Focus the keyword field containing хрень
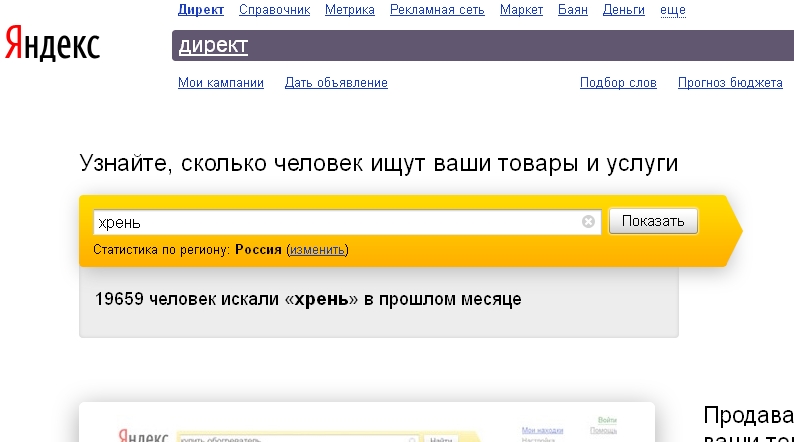This screenshot has height=442, width=794. pyautogui.click(x=347, y=222)
